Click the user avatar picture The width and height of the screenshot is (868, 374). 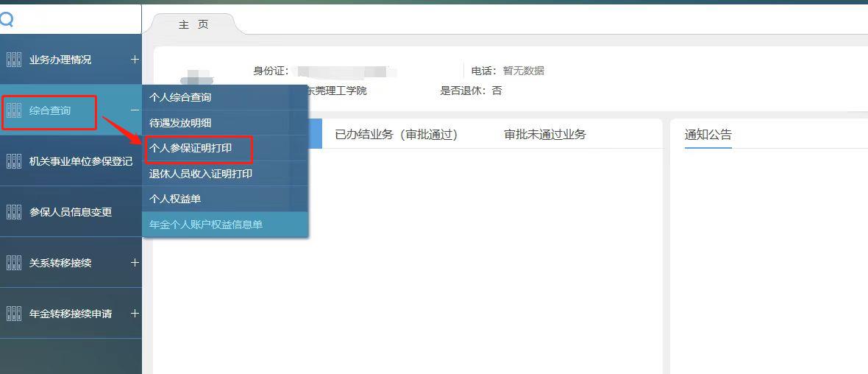coord(197,78)
